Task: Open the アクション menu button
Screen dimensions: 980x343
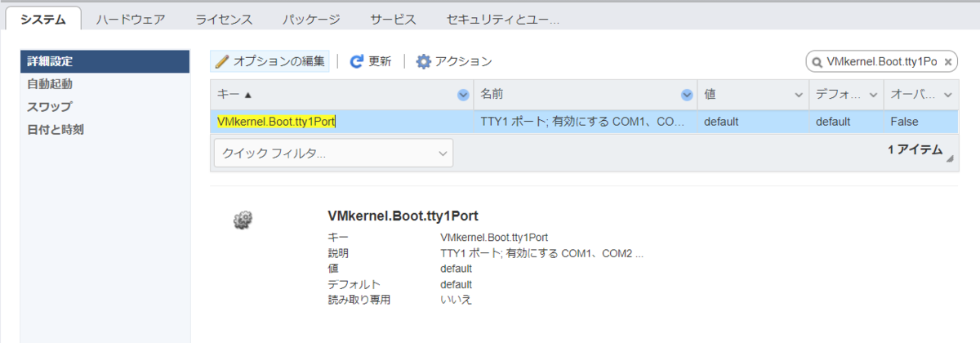Action: tap(454, 61)
